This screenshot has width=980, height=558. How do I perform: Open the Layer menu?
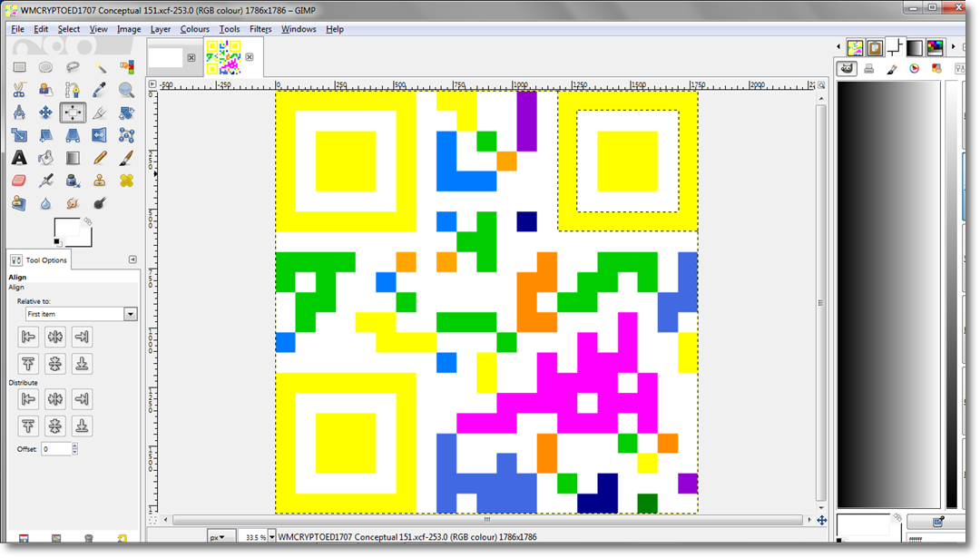click(160, 29)
